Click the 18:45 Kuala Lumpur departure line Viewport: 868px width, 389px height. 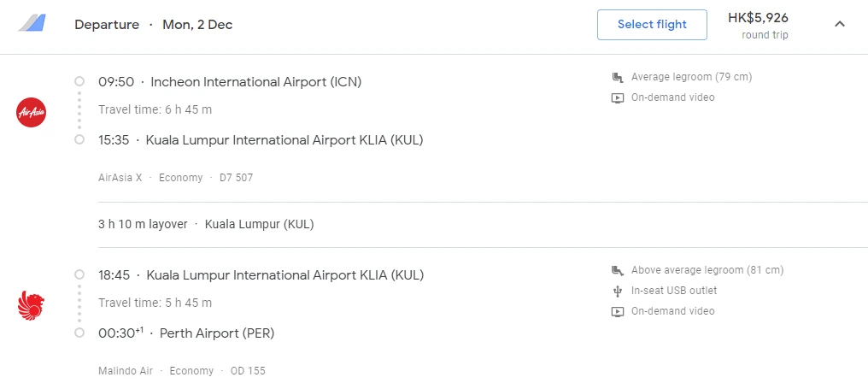[261, 275]
